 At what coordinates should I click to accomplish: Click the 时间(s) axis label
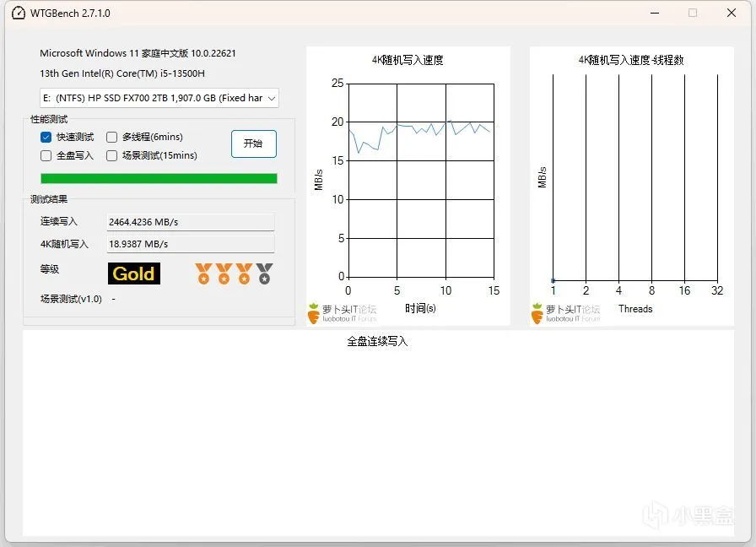(420, 308)
